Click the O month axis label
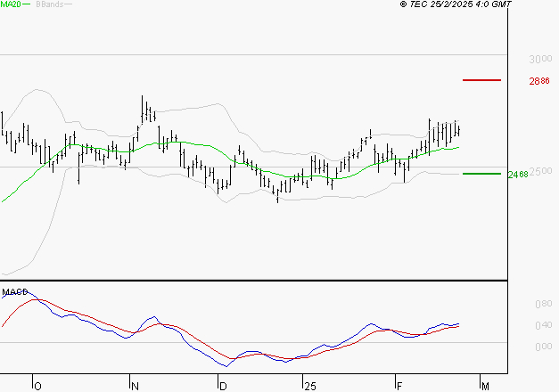The height and width of the screenshot is (392, 559). [x=37, y=387]
